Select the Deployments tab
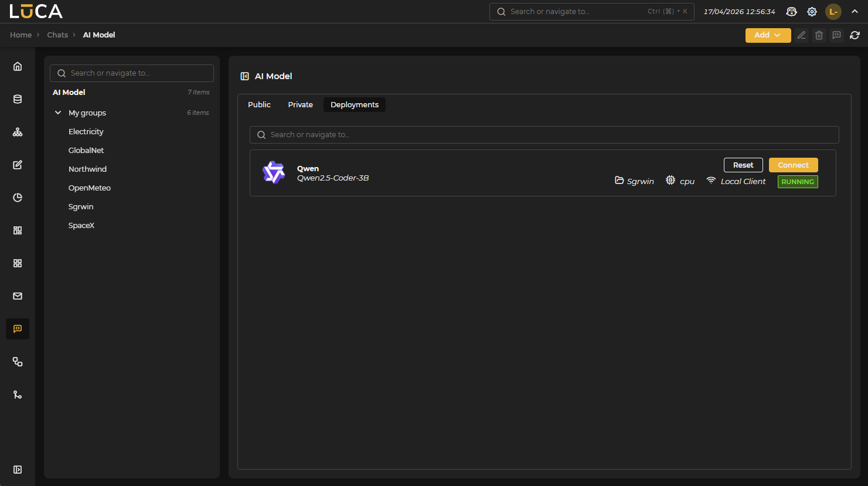 point(355,105)
